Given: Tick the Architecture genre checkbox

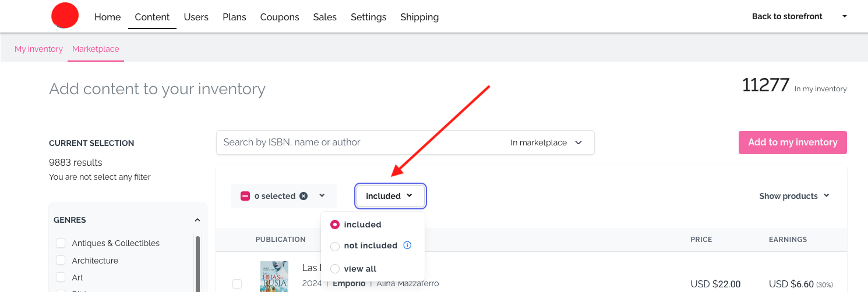Looking at the screenshot, I should click(x=61, y=260).
